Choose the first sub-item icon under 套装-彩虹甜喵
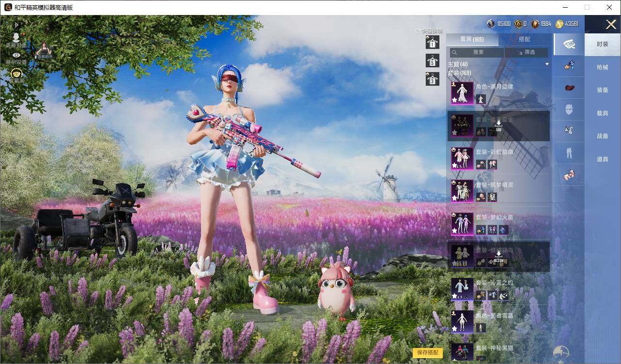The width and height of the screenshot is (621, 364). (x=481, y=165)
